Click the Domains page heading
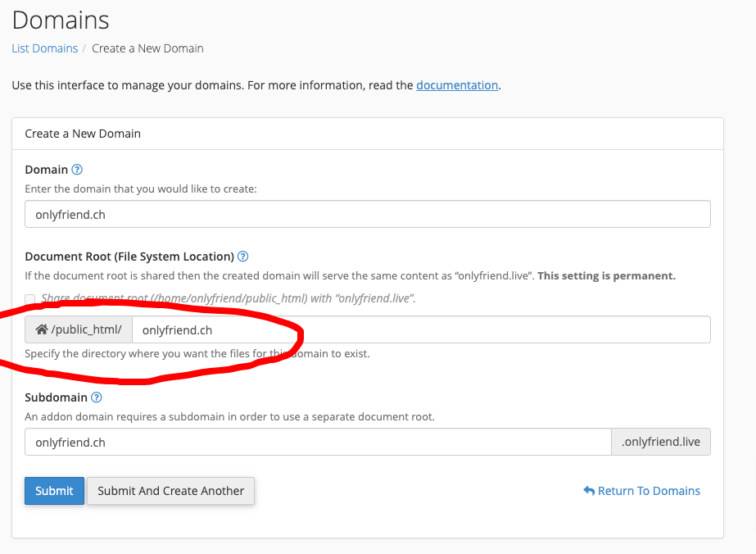The height and width of the screenshot is (554, 756). (61, 20)
